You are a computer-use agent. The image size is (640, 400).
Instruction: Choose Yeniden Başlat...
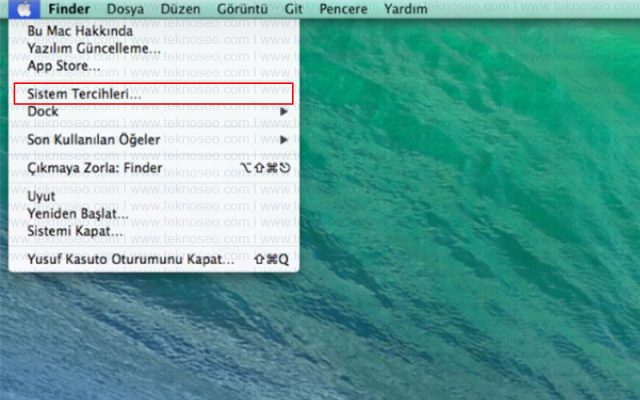(154, 213)
